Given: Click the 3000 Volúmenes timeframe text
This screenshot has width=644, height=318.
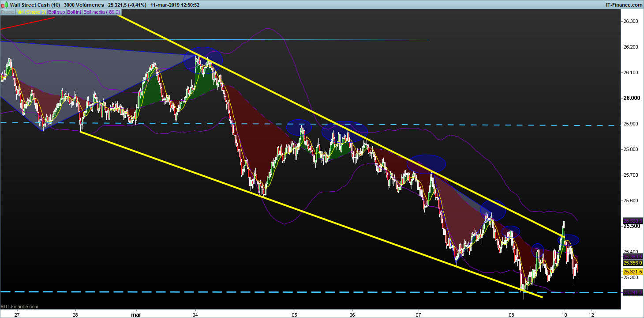Looking at the screenshot, I should click(84, 5).
